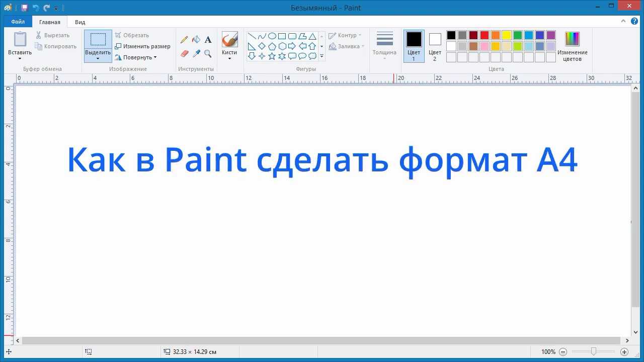Click the Изменение цветов button
The image size is (644, 362).
pos(572,46)
